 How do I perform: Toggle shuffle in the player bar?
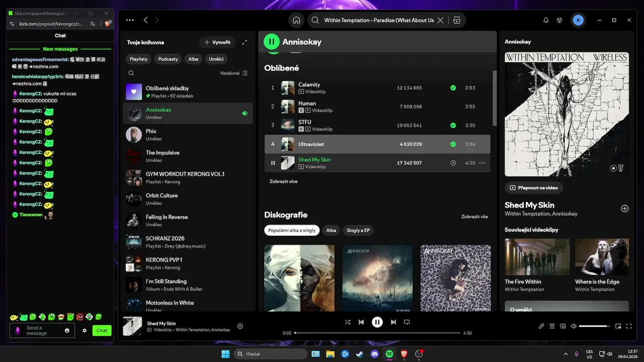pyautogui.click(x=348, y=322)
